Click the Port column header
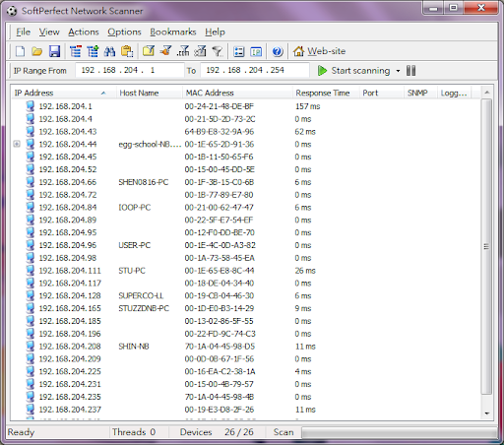 pyautogui.click(x=382, y=94)
